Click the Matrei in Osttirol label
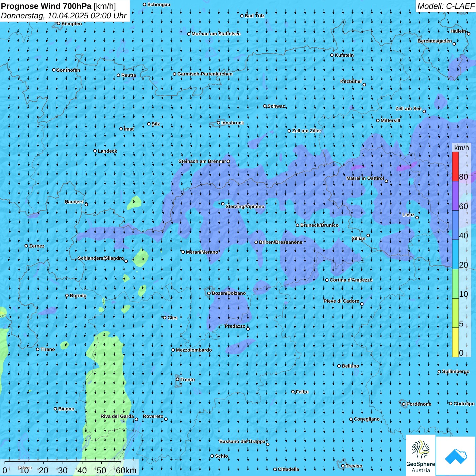 (x=365, y=178)
